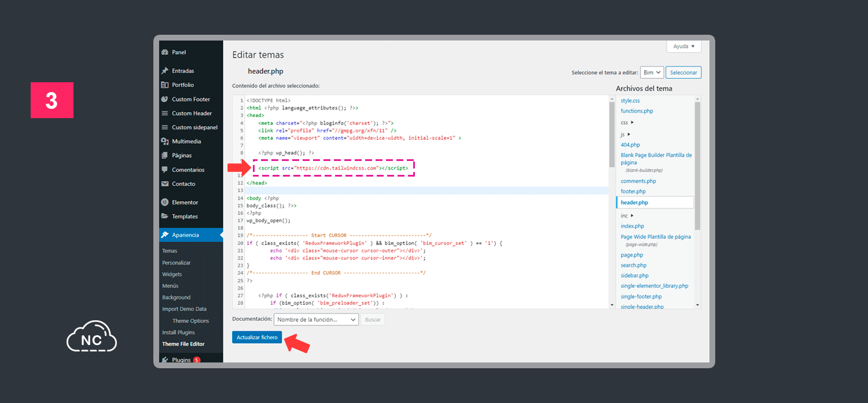Click code line with wp_body_open();
The width and height of the screenshot is (868, 403).
pyautogui.click(x=269, y=221)
